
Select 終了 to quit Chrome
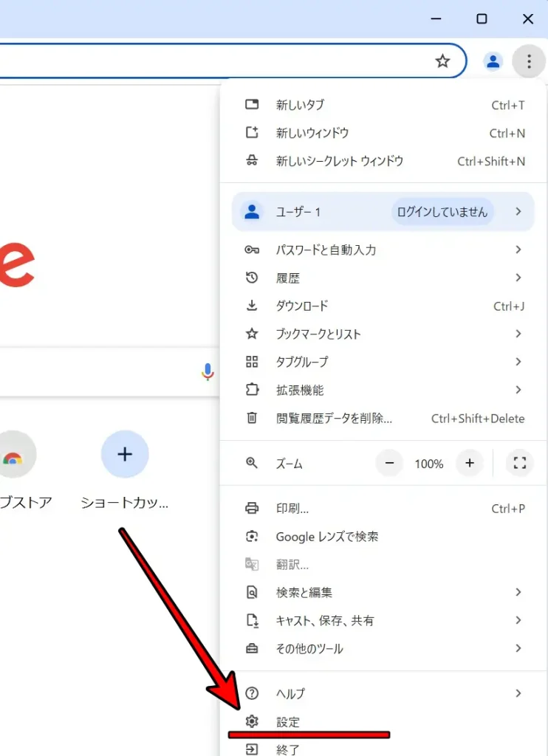pos(383,749)
